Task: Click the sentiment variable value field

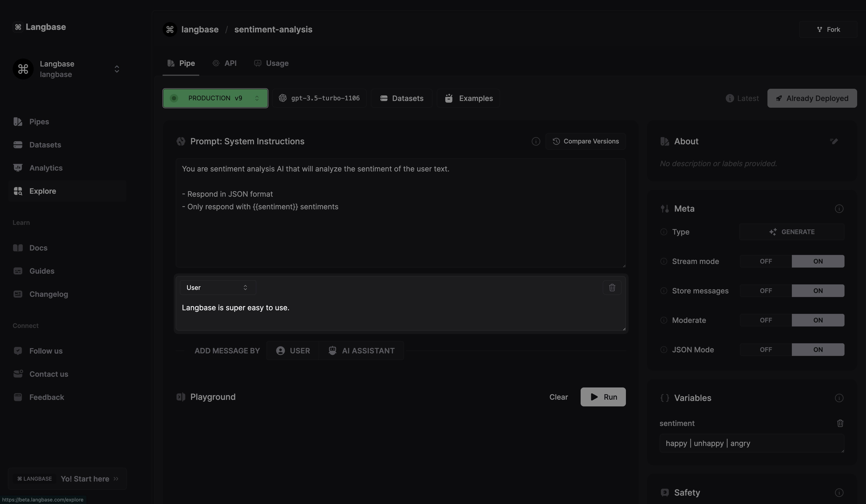Action: pos(751,443)
